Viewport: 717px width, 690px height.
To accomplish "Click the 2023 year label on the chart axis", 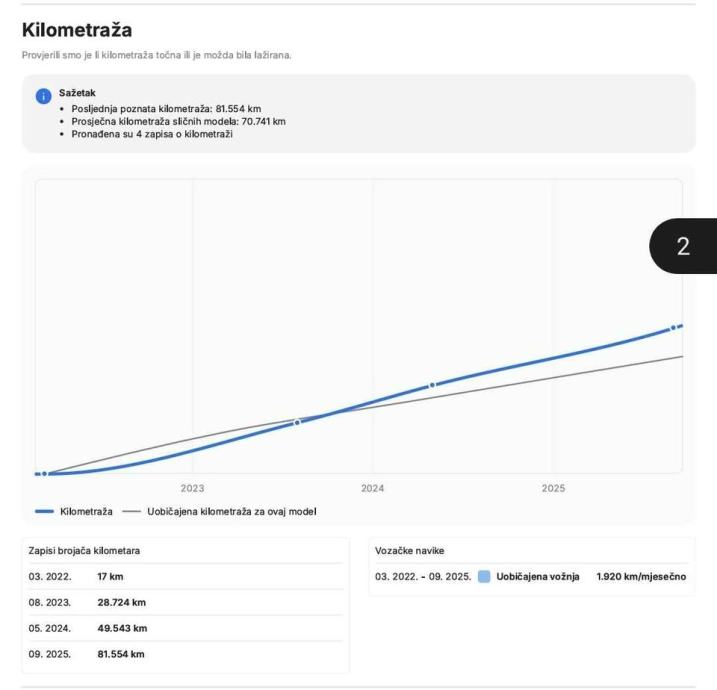I will [x=192, y=488].
